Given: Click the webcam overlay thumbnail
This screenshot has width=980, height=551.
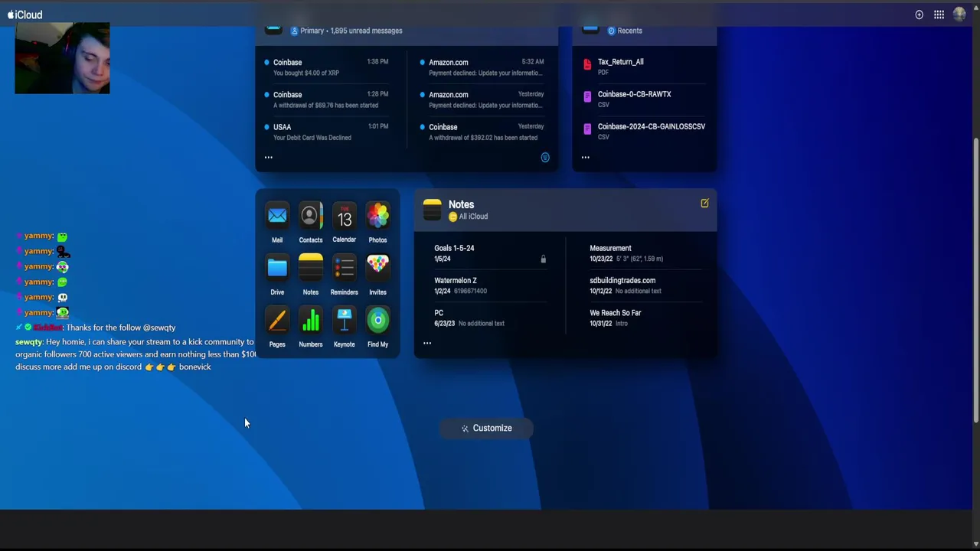Looking at the screenshot, I should [62, 58].
